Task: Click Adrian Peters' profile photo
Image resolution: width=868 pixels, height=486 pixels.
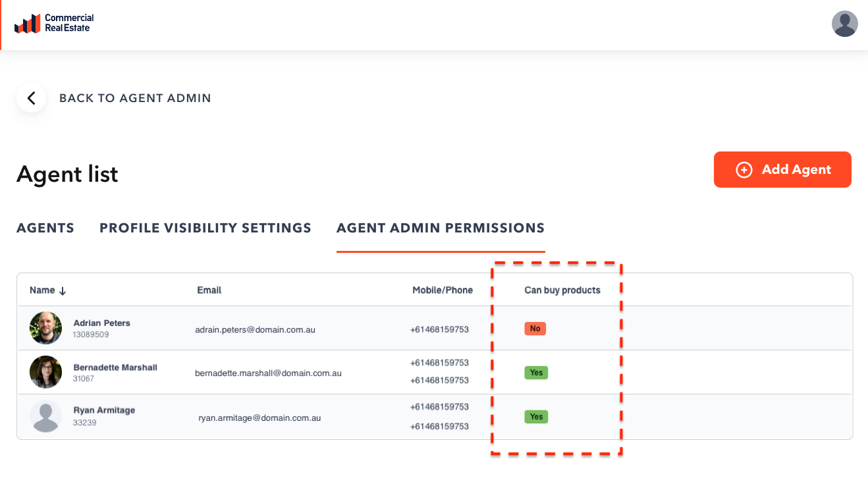Action: 45,328
